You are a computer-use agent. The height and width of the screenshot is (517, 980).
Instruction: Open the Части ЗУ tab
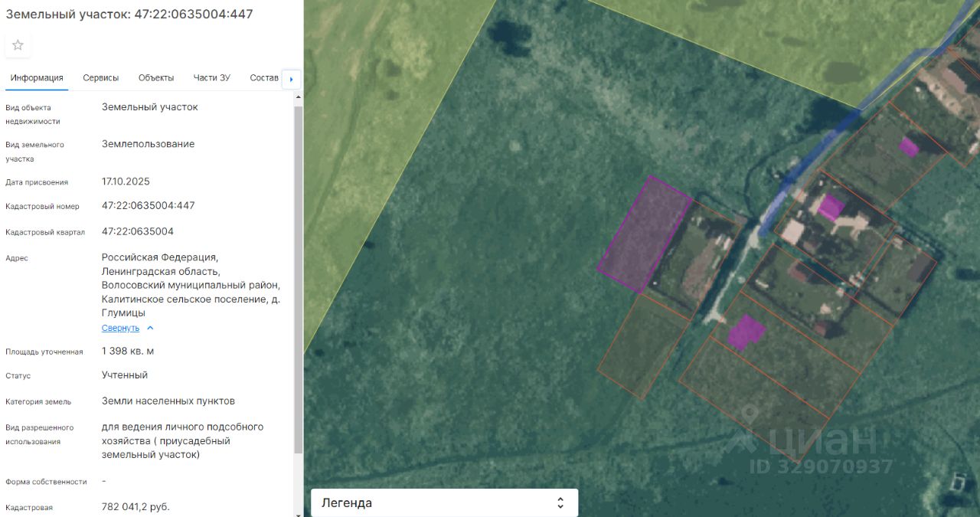tap(212, 78)
